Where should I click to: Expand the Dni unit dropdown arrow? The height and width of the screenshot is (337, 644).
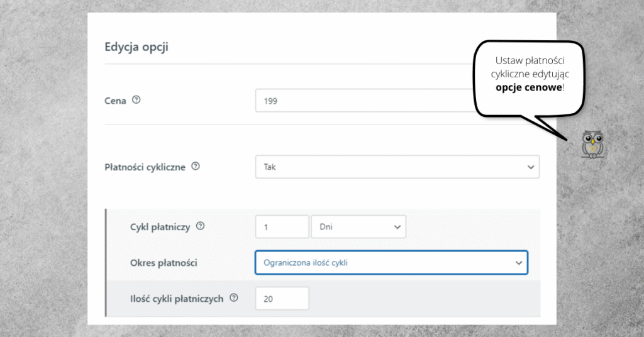pos(397,227)
